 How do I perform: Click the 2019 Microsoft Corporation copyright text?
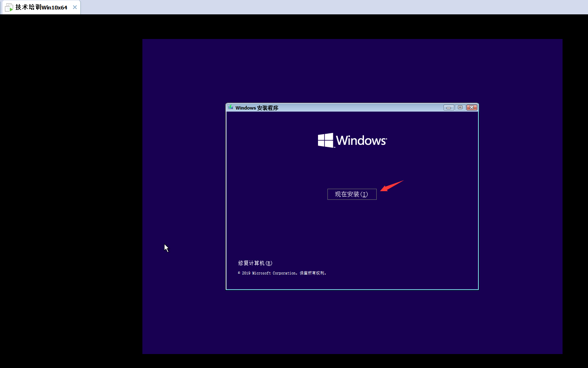(x=282, y=273)
